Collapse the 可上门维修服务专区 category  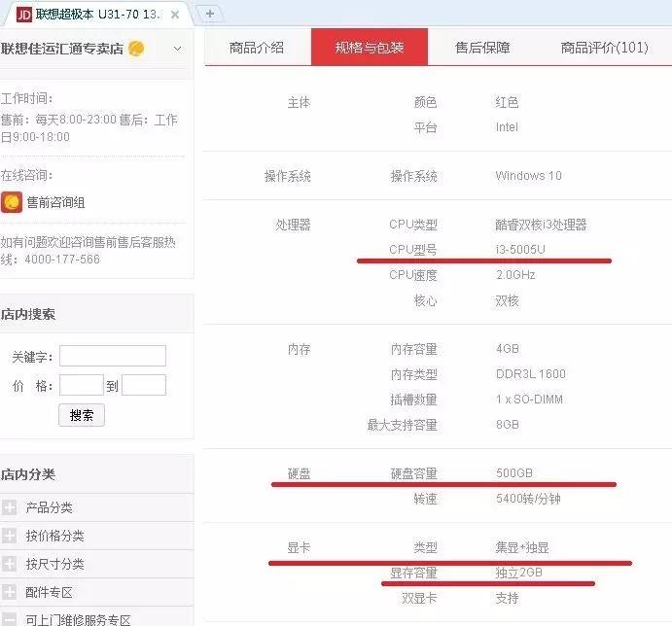pos(9,619)
